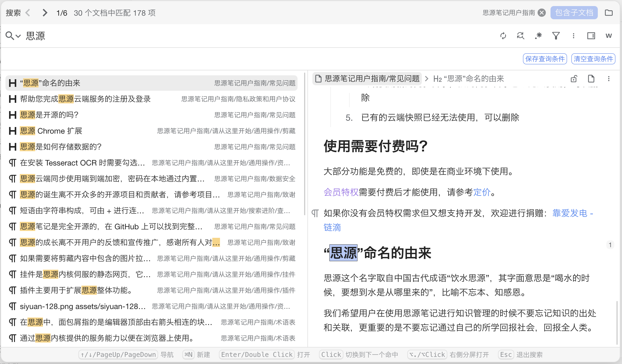622x364 pixels.
Task: Expand the search type dropdown arrow
Action: 18,36
